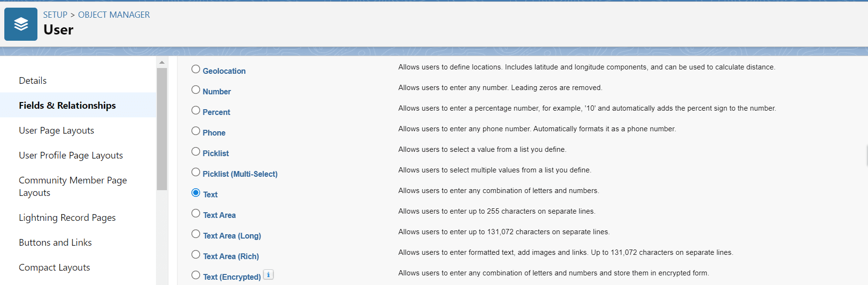Click the sidebar vertical scrollbar thumb
Image resolution: width=868 pixels, height=285 pixels.
coord(162,129)
